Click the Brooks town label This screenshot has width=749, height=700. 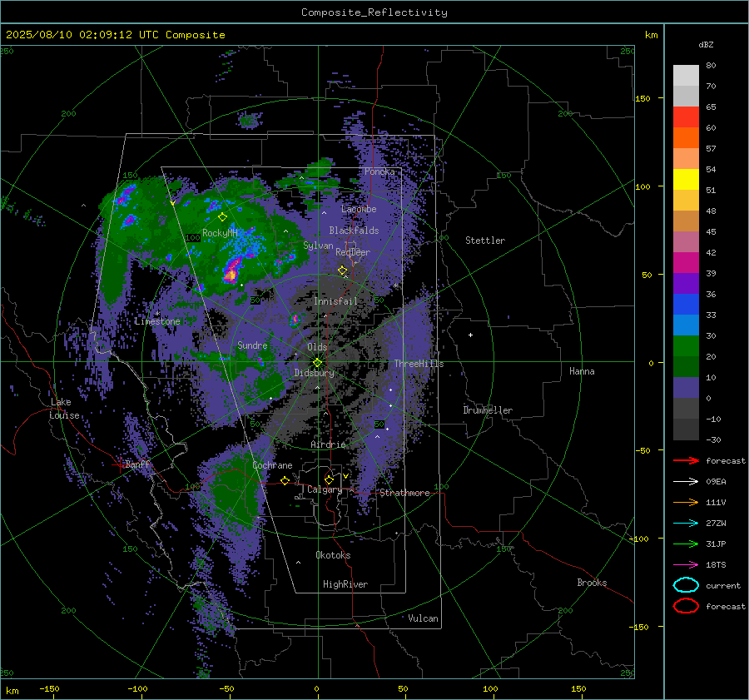pos(592,583)
